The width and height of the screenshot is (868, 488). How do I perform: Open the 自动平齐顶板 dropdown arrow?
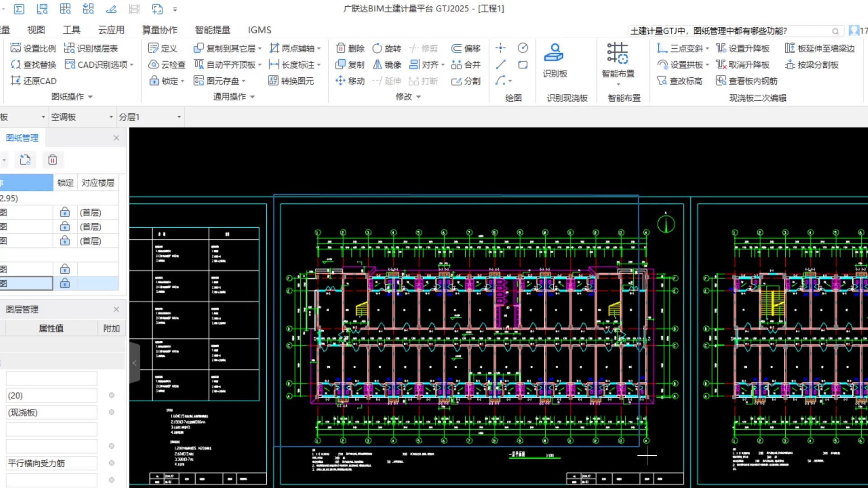point(260,64)
